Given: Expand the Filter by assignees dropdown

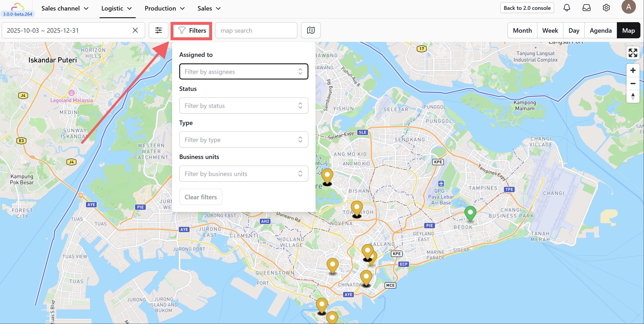Looking at the screenshot, I should [244, 72].
